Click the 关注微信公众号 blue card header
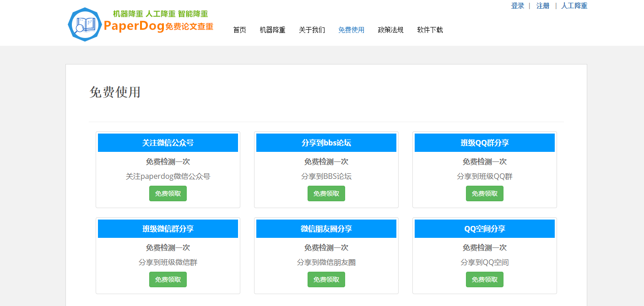644x306 pixels. [x=168, y=143]
